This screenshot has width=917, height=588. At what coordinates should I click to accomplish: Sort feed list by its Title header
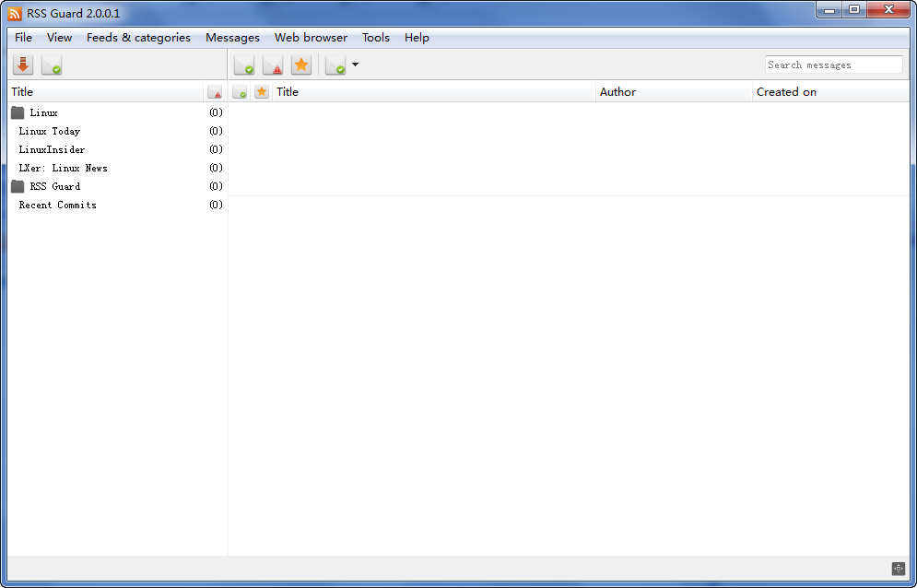[106, 92]
